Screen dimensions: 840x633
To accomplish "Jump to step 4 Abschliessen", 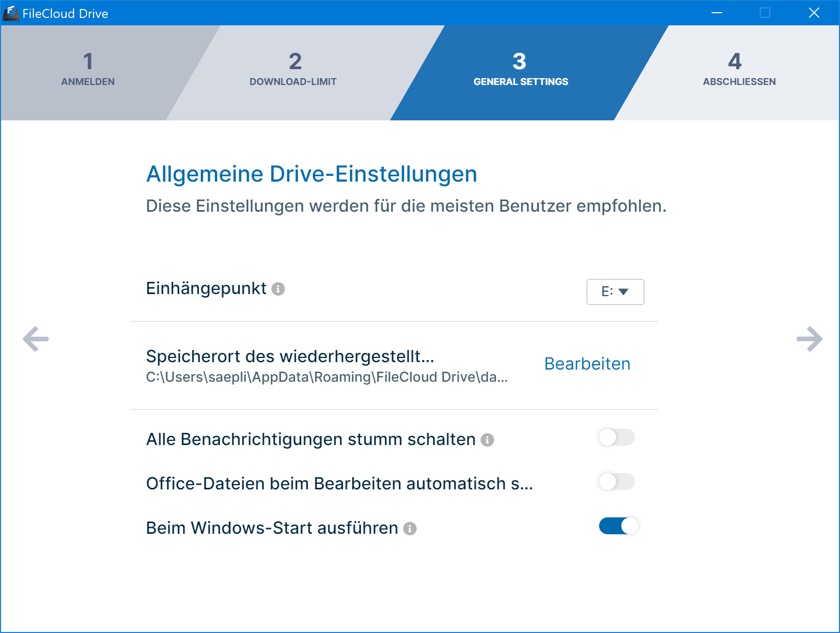I will coord(739,69).
